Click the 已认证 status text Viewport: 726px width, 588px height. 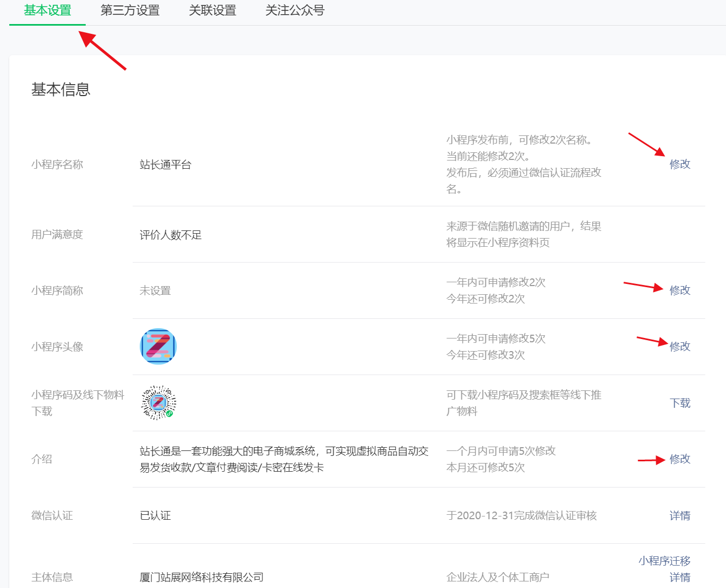click(x=155, y=516)
